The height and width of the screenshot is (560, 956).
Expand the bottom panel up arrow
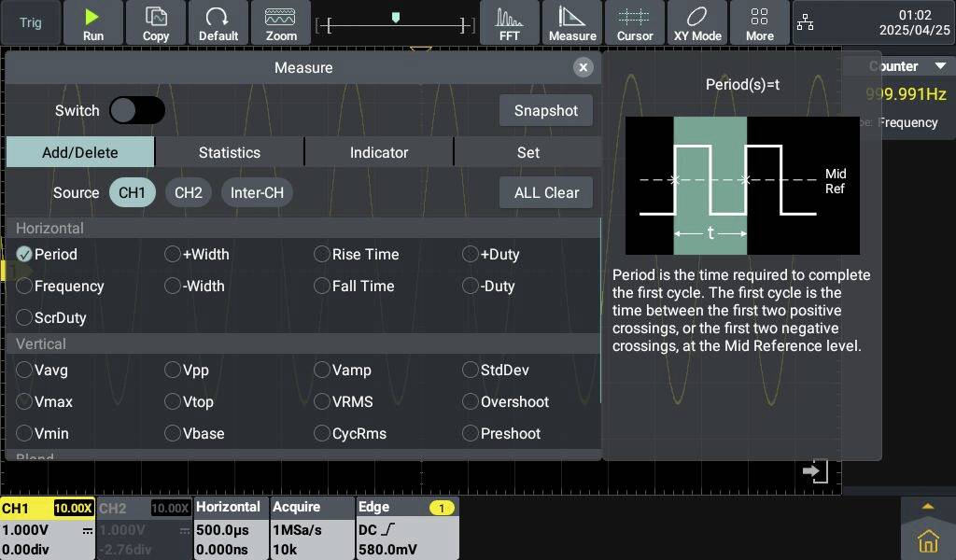coord(927,507)
